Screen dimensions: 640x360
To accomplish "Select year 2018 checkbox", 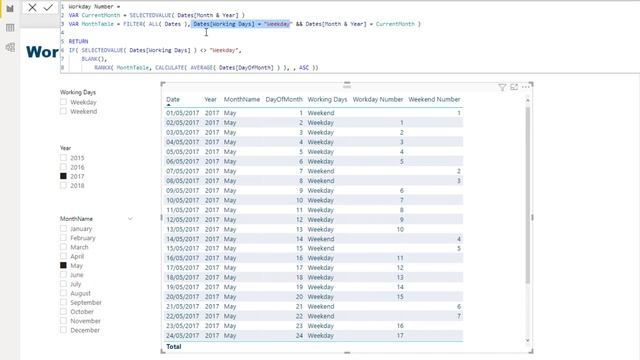I will [x=63, y=185].
